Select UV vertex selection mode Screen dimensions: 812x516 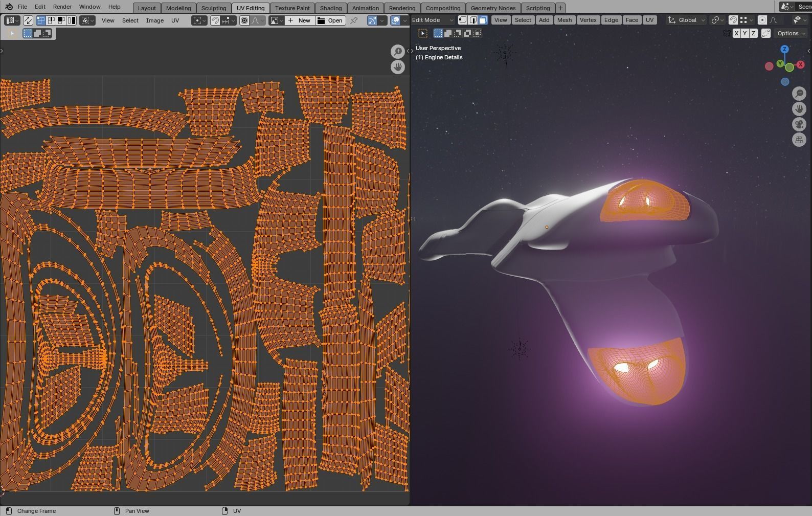[x=41, y=20]
